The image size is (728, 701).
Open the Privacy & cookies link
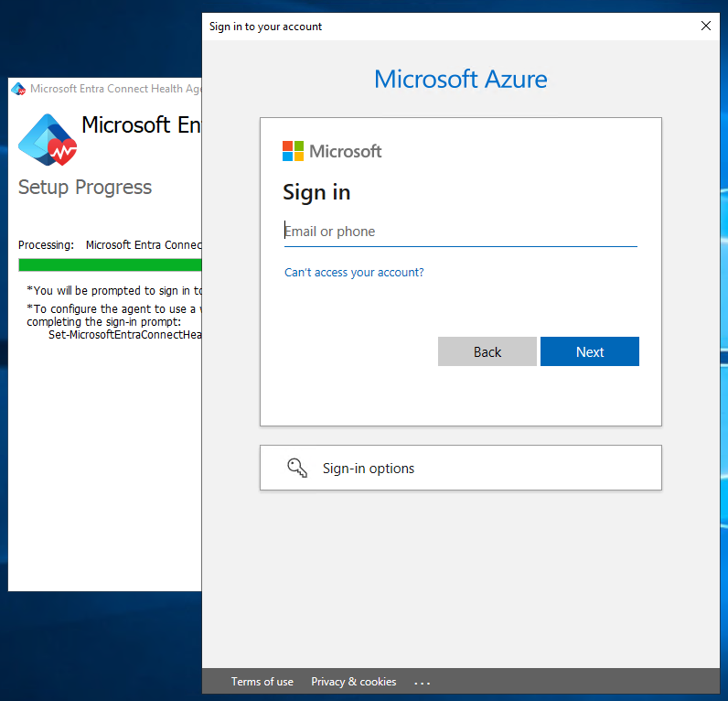353,682
